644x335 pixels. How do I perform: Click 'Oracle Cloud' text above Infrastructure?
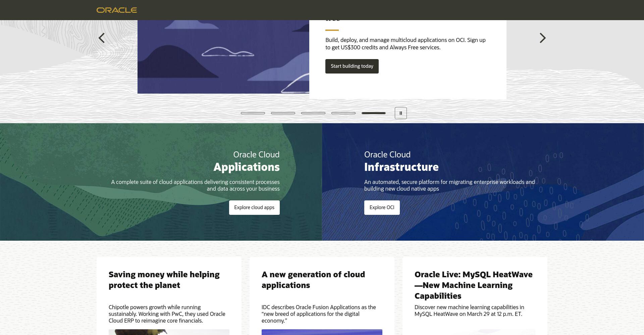tap(387, 154)
